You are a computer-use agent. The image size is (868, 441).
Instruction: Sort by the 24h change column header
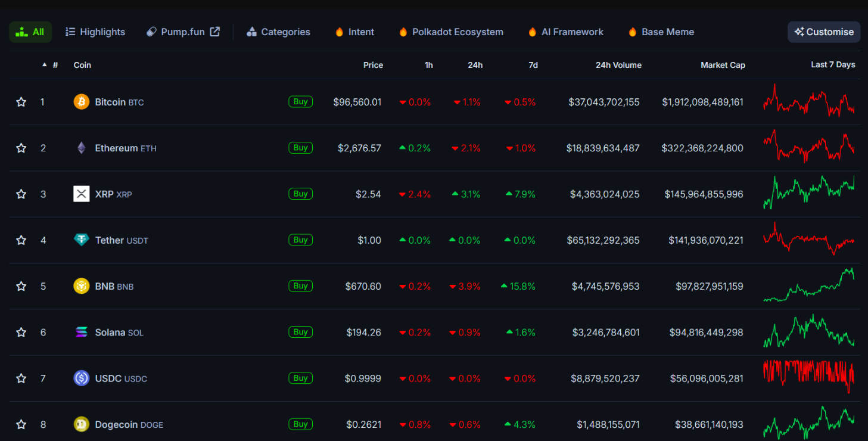(x=475, y=65)
